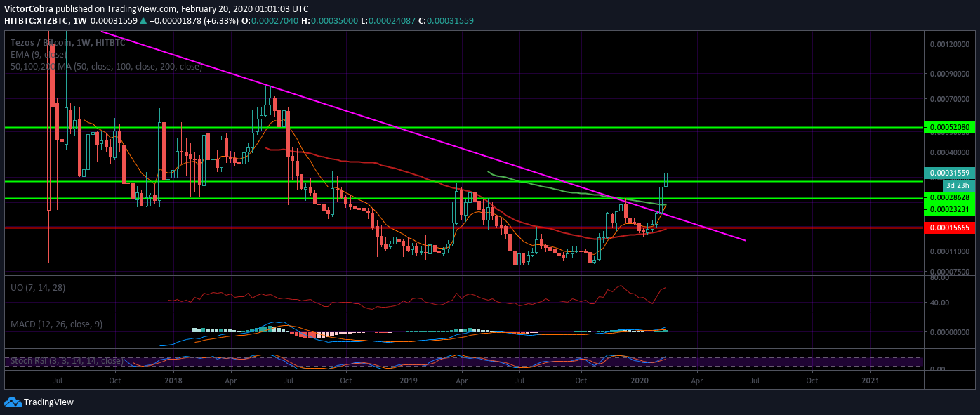Click the Stoch RSI (3, 3, 14, 14, close) label
This screenshot has width=980, height=415.
coord(67,361)
